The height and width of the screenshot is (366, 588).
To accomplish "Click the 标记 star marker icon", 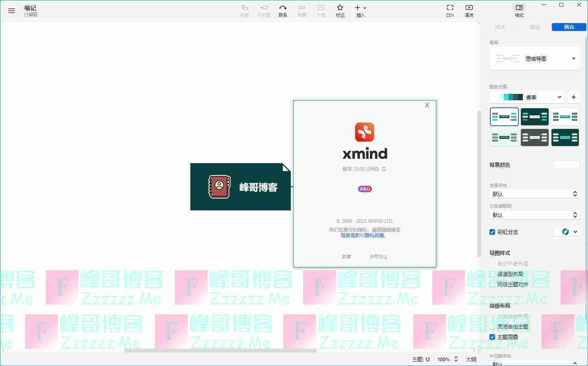I will click(x=340, y=11).
